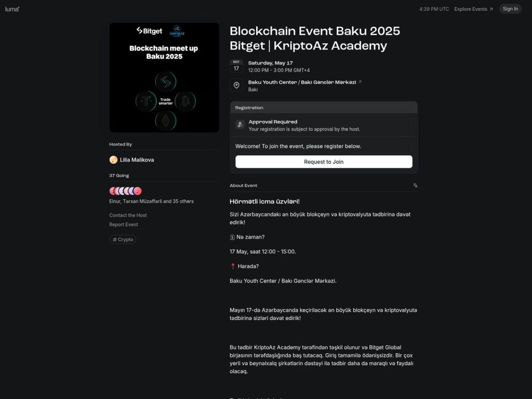Viewport: 532px width, 399px height.
Task: Click Lilia Malikova's host avatar
Action: (x=114, y=159)
